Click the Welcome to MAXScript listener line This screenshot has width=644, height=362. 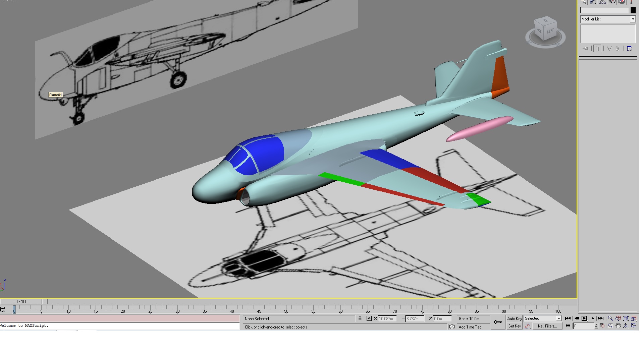click(x=120, y=326)
